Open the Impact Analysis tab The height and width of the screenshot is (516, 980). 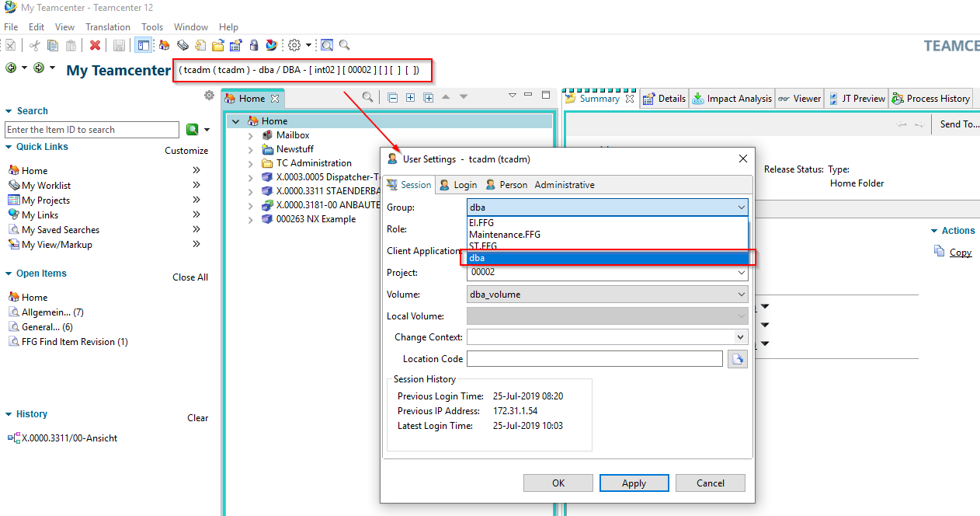tap(732, 99)
